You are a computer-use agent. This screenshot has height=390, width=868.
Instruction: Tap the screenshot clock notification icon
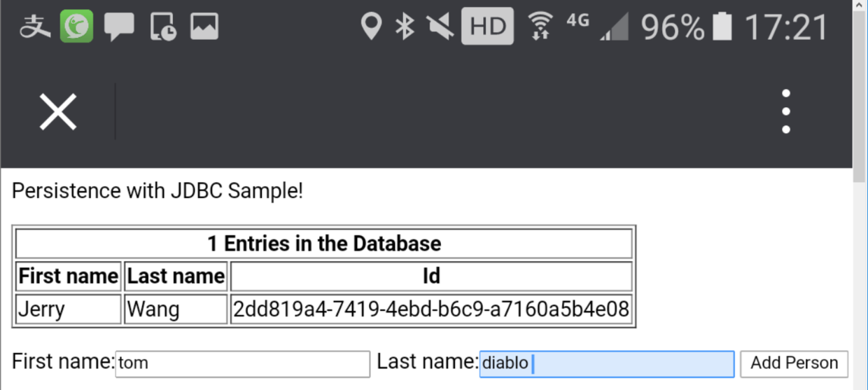pos(163,27)
